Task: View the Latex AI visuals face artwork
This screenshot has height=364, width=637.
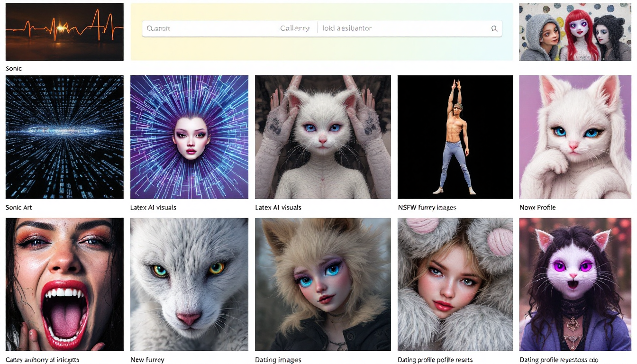Action: tap(189, 136)
